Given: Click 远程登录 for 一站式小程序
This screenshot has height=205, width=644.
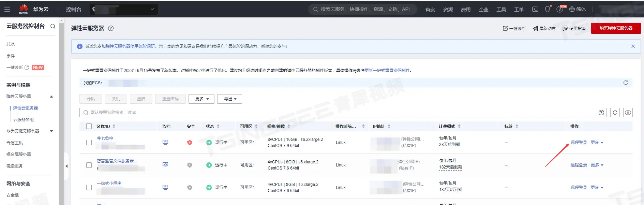Looking at the screenshot, I should [579, 188].
